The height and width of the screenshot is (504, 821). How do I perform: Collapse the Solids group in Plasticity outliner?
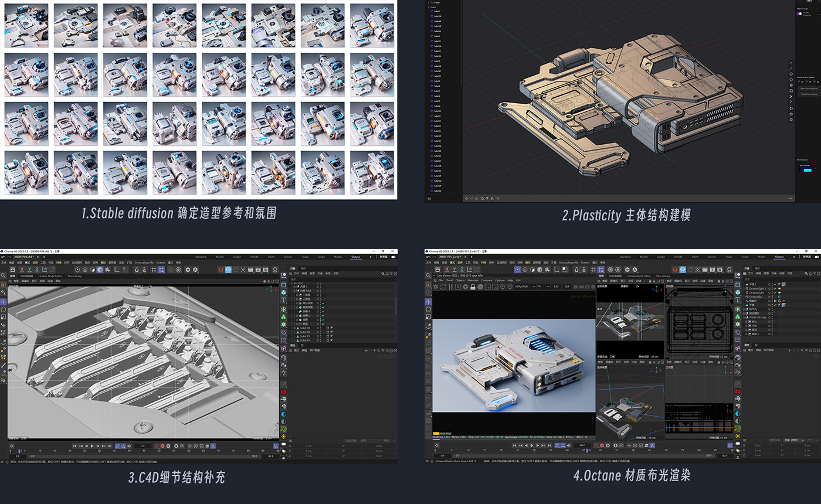pyautogui.click(x=429, y=7)
